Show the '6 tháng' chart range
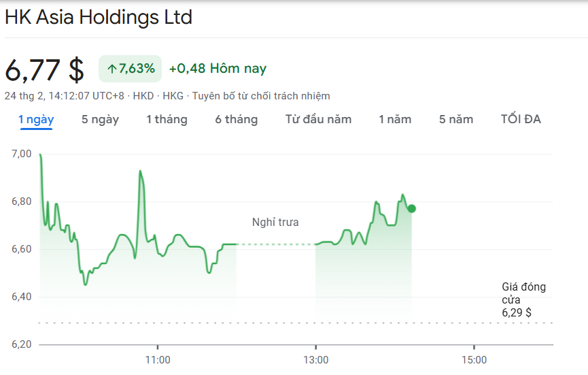Viewport: 588px width, 375px height. point(237,119)
